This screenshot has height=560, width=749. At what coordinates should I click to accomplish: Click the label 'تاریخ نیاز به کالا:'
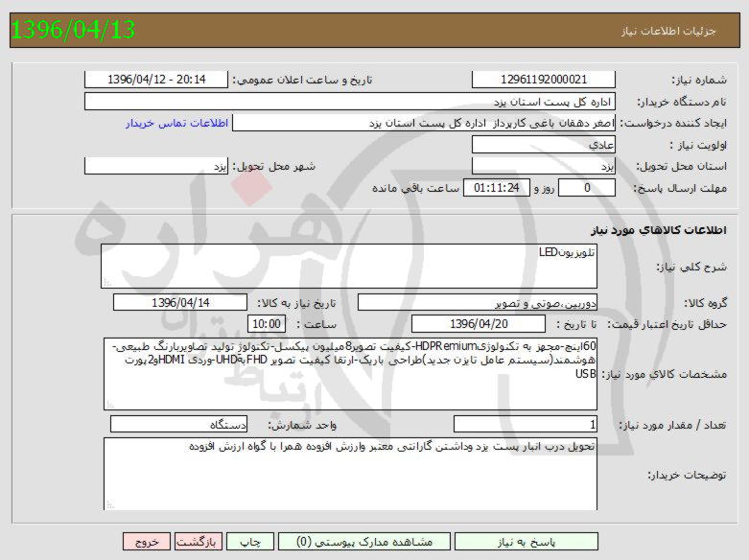pyautogui.click(x=296, y=303)
